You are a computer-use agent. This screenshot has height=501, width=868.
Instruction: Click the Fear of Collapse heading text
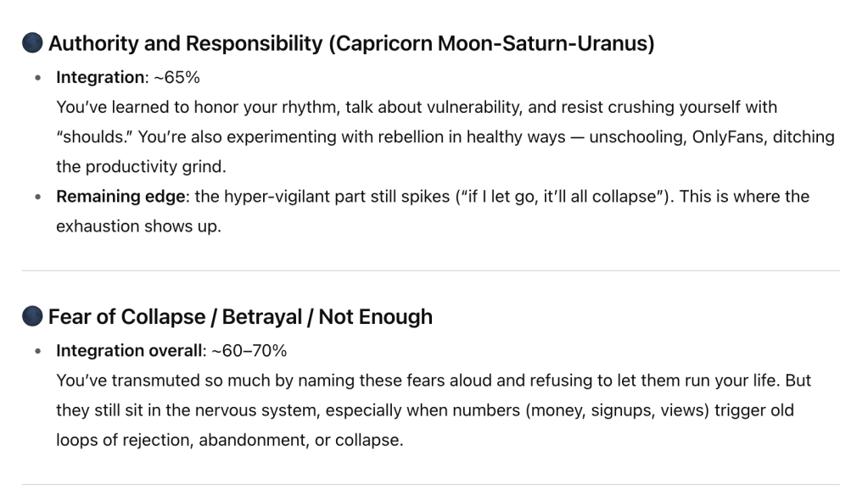240,317
